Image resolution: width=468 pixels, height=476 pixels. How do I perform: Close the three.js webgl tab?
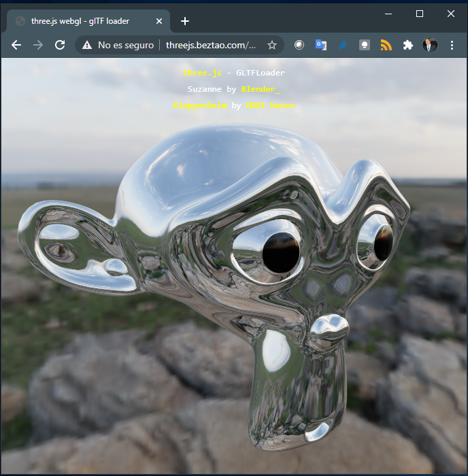coord(159,21)
